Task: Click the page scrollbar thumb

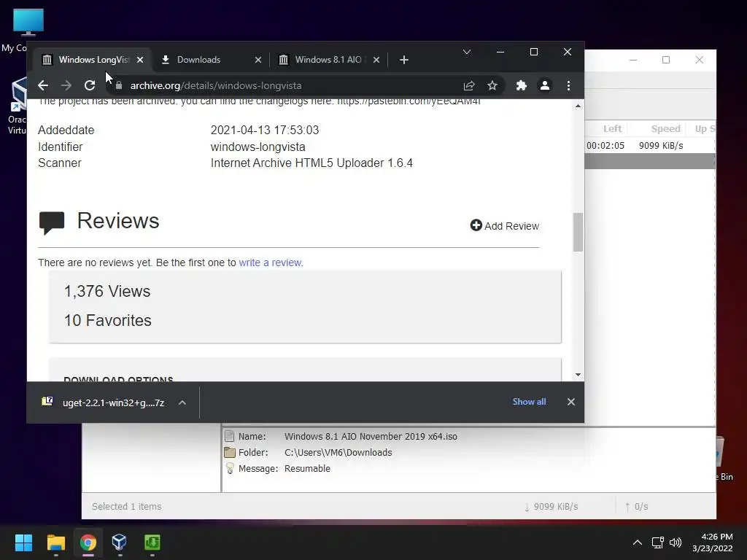Action: (x=578, y=232)
